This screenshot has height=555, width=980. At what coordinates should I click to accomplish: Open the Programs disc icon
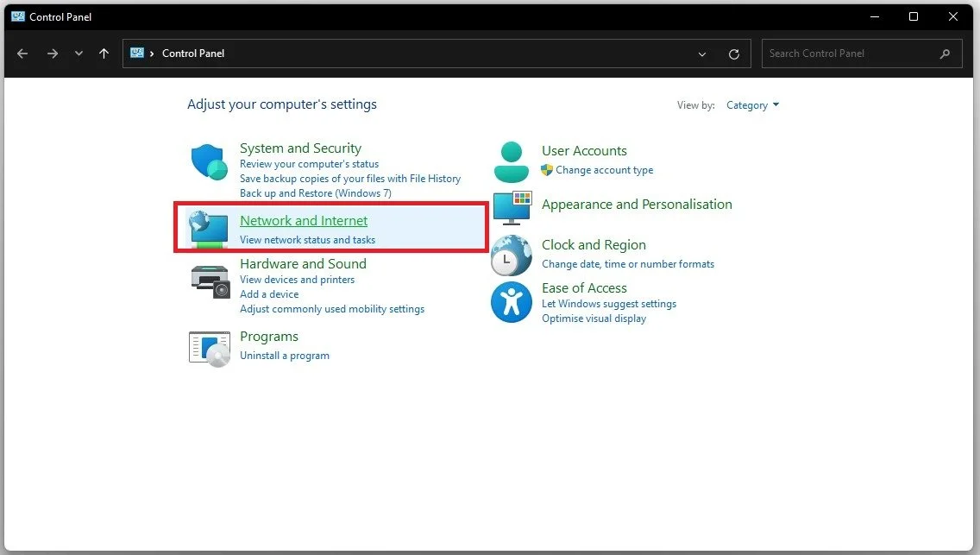point(210,349)
